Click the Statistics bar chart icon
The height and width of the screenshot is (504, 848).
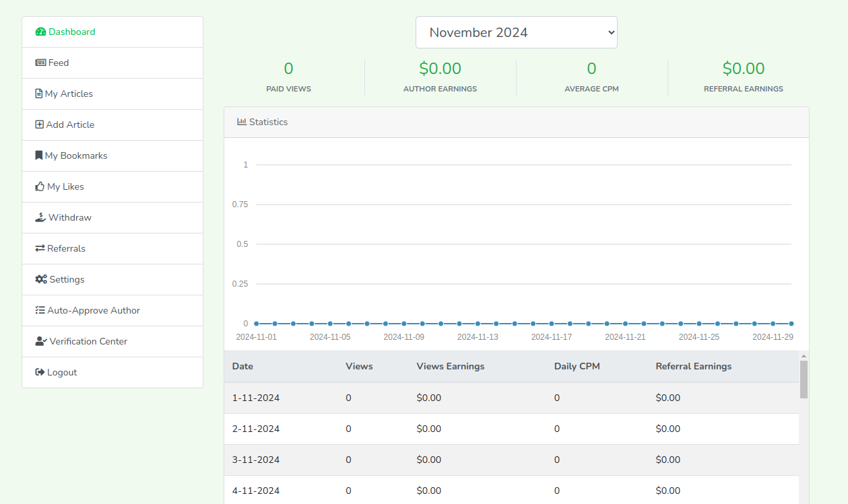(242, 122)
